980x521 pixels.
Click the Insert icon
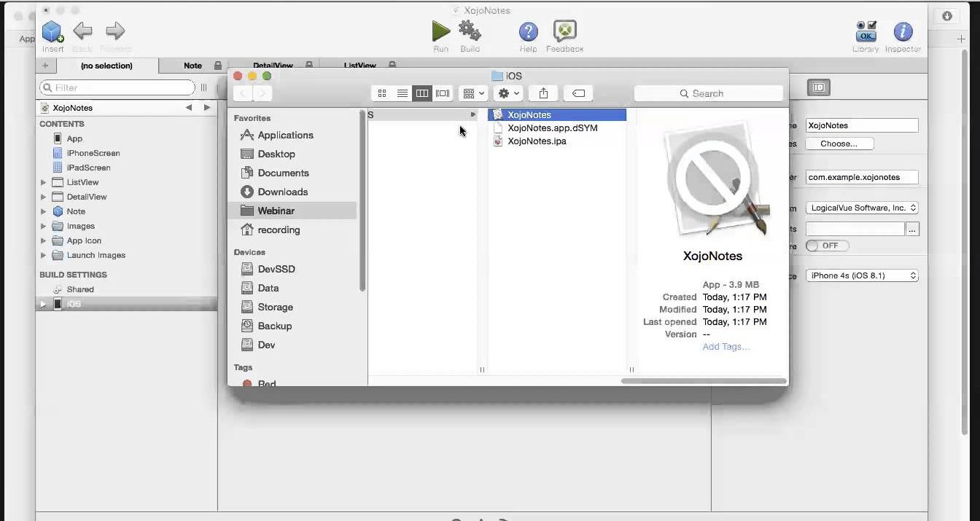tap(52, 31)
